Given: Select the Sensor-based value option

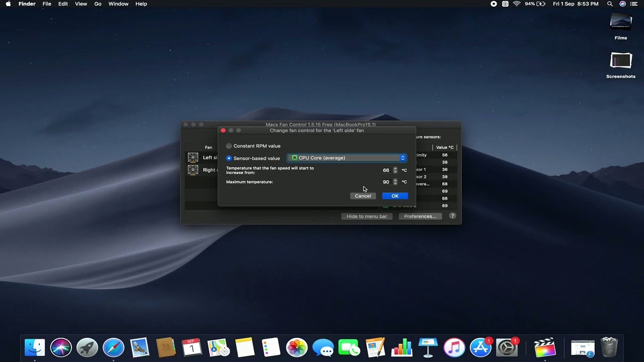Looking at the screenshot, I should click(x=229, y=158).
